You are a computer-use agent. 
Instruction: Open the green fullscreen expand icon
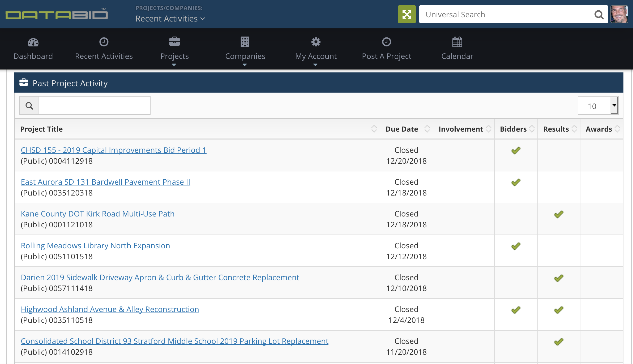click(x=407, y=14)
